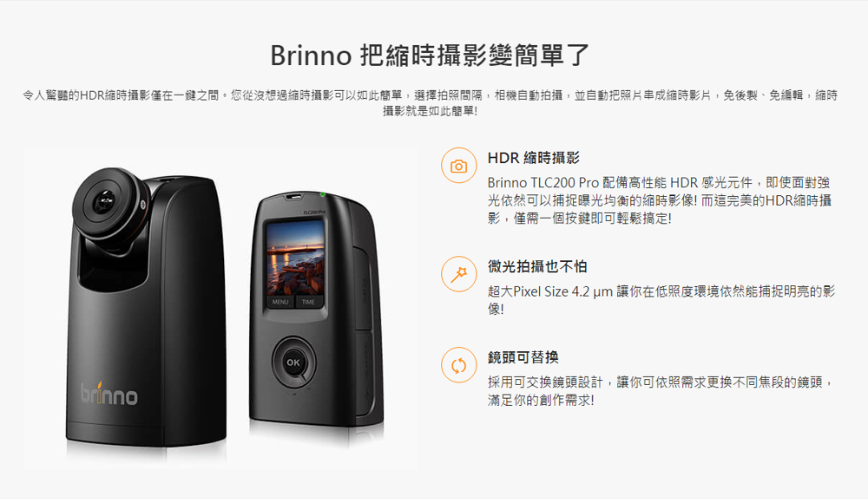Click the intro paragraph under the main heading
The height and width of the screenshot is (503, 868).
430,103
